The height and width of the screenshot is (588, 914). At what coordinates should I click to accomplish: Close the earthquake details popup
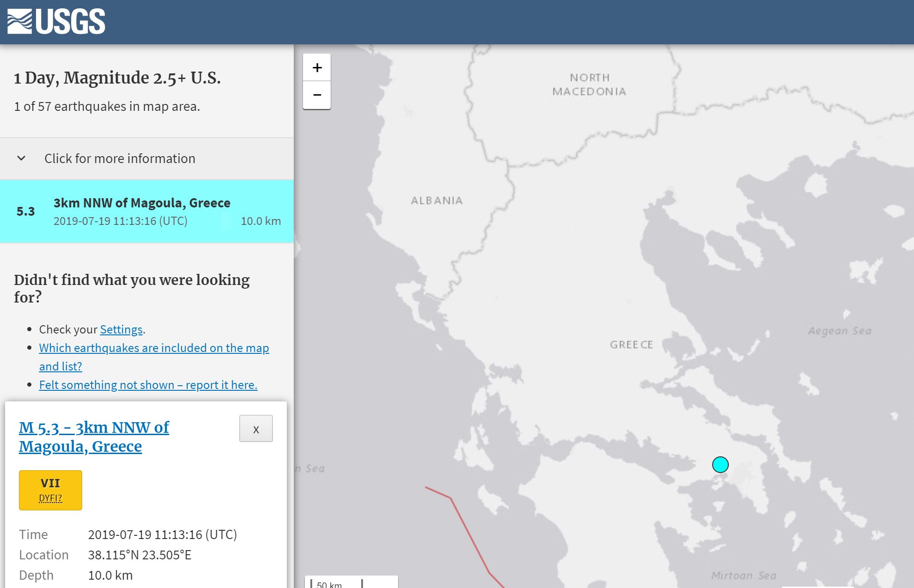(x=256, y=429)
